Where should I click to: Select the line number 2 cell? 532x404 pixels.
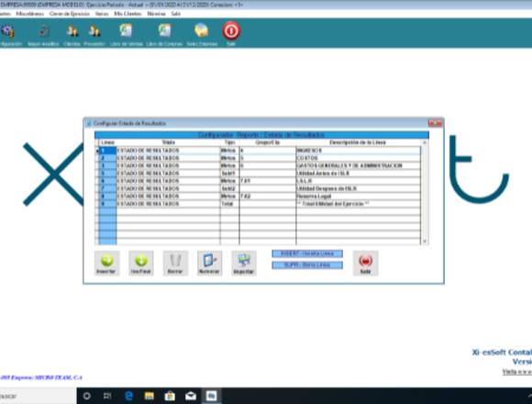(108, 158)
